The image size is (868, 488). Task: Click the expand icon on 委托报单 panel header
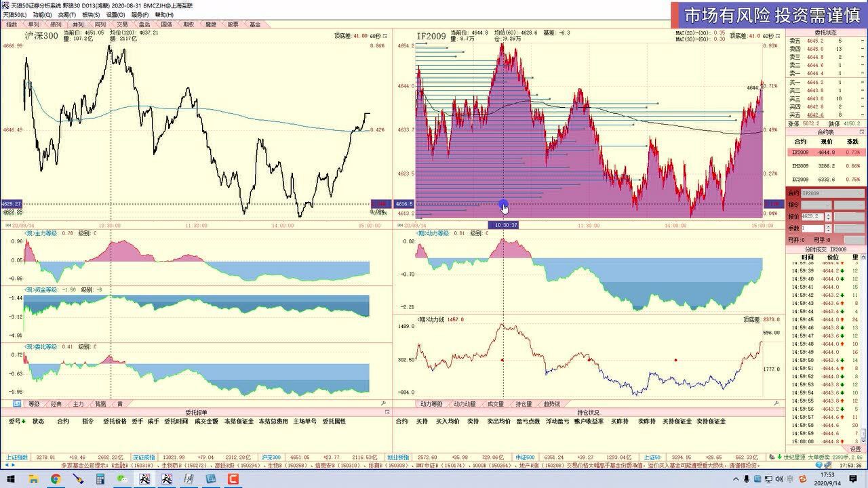coord(387,412)
